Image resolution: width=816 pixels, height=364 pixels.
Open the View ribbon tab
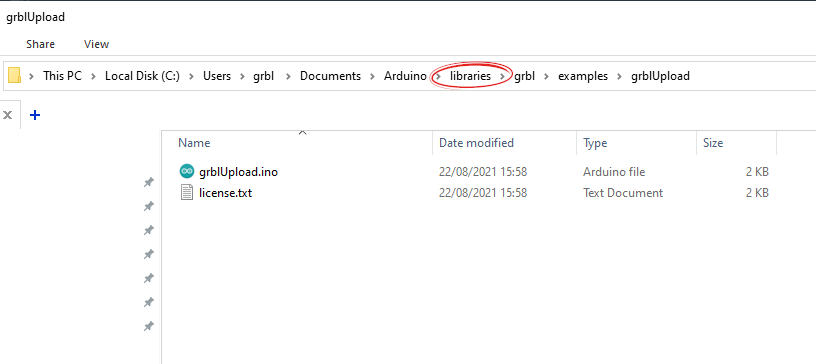point(96,44)
